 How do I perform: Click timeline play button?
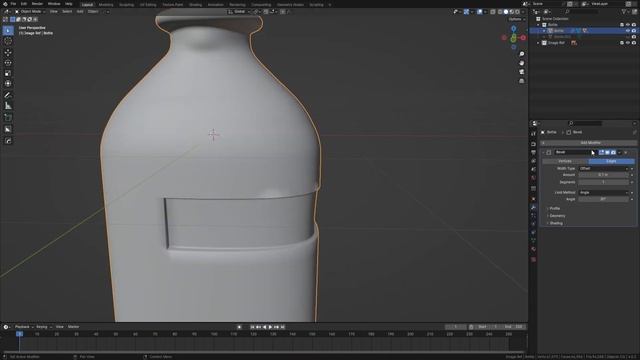(270, 327)
